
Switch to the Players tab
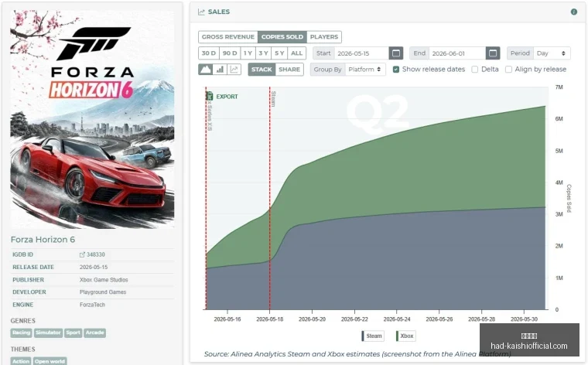coord(324,36)
